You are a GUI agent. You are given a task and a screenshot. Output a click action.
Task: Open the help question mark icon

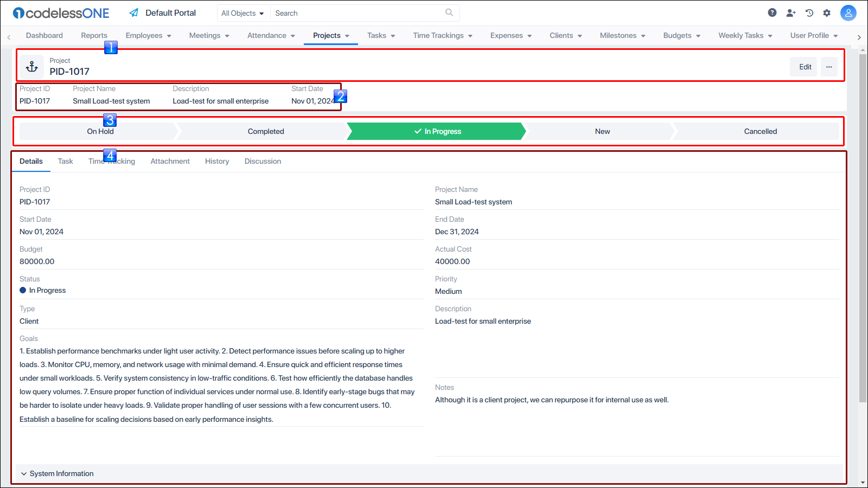coord(772,12)
